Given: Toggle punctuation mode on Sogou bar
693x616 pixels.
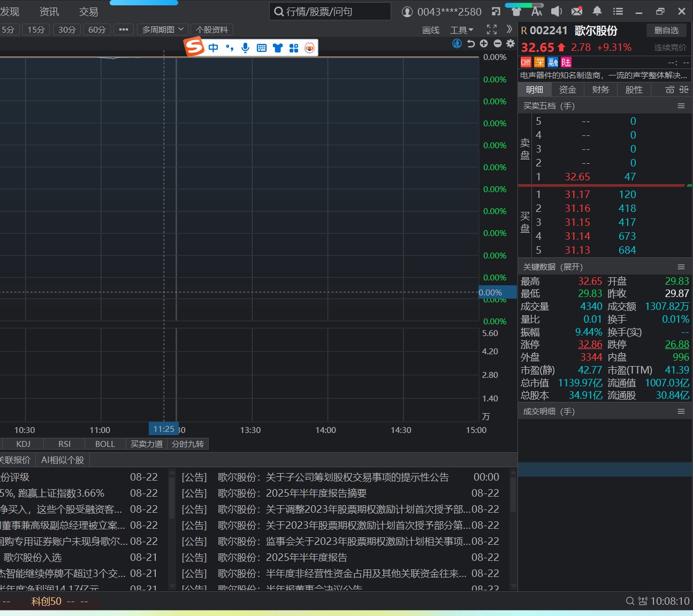Looking at the screenshot, I should pyautogui.click(x=230, y=48).
